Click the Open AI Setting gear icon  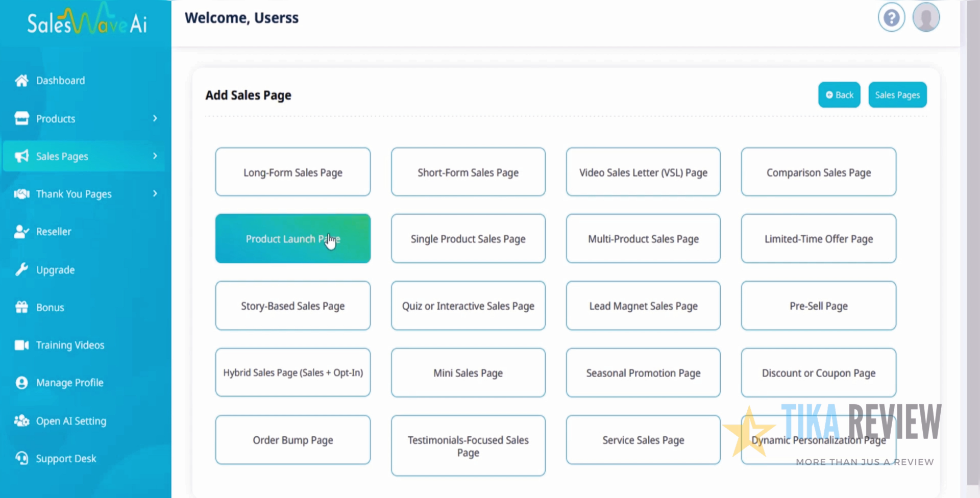[21, 420]
